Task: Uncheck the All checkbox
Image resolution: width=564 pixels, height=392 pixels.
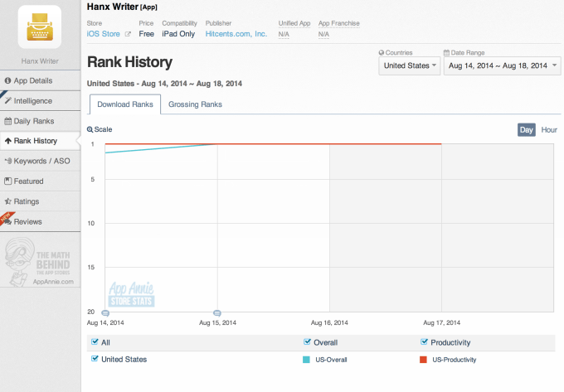Action: (x=93, y=342)
